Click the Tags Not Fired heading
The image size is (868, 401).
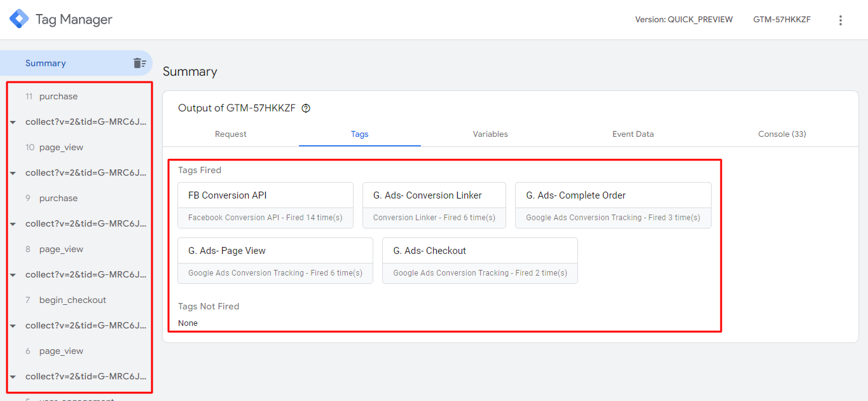pyautogui.click(x=209, y=306)
